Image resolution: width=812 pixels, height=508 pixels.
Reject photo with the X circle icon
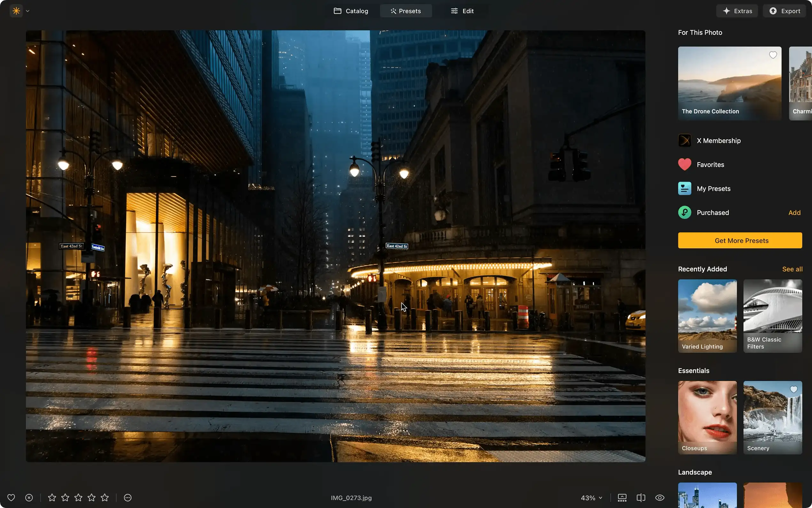[29, 497]
